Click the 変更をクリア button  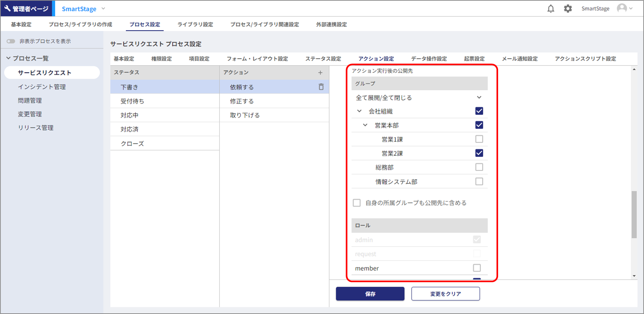pos(445,294)
